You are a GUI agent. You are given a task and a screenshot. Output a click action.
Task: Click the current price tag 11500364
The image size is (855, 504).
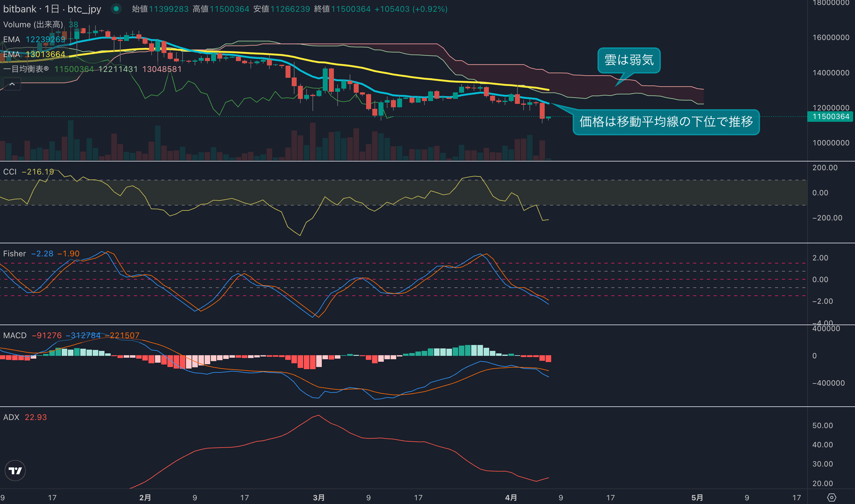pyautogui.click(x=830, y=117)
